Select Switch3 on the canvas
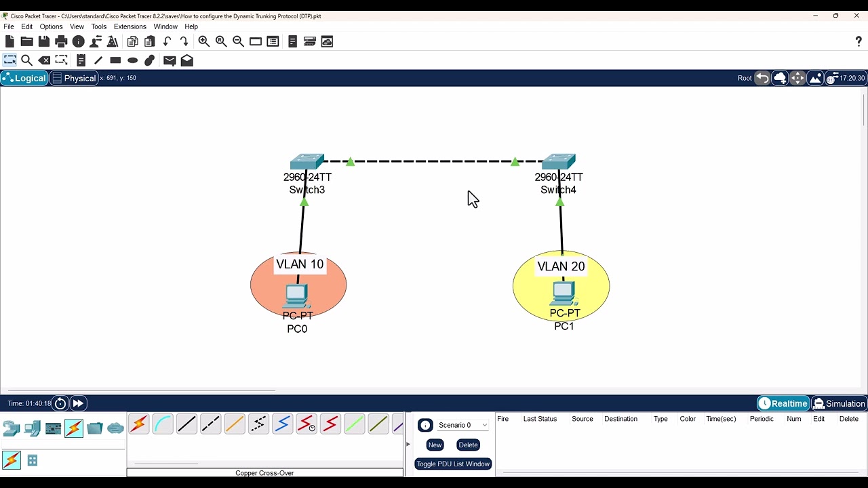868x488 pixels. point(307,163)
